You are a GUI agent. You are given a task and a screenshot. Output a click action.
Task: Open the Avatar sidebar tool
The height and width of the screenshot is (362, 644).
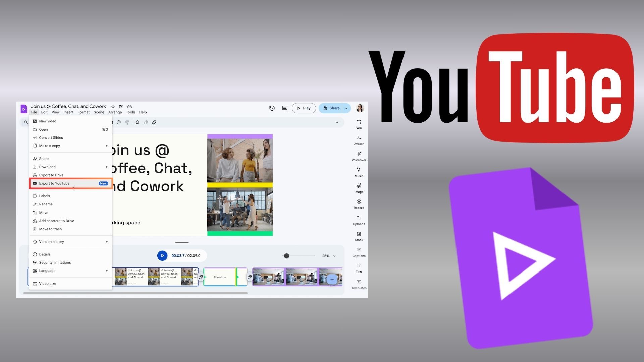tap(359, 140)
